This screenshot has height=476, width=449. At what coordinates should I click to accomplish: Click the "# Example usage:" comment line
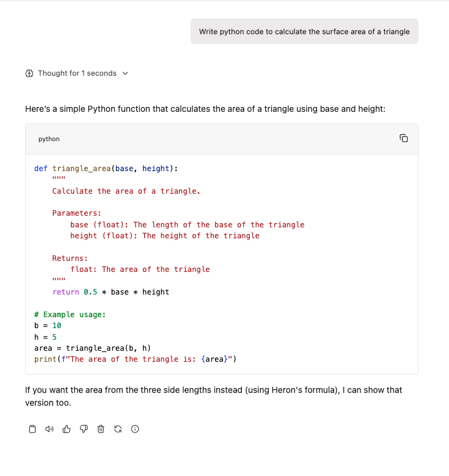pyautogui.click(x=70, y=315)
